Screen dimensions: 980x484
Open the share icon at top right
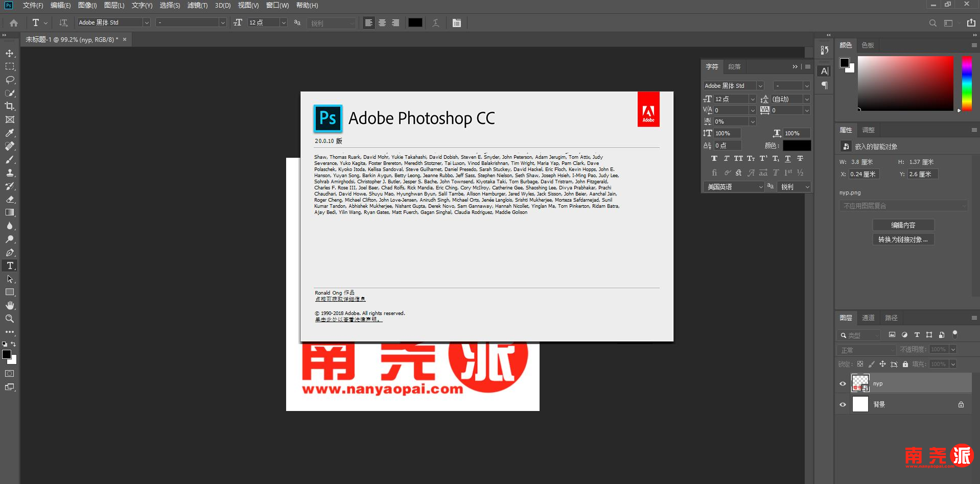pos(971,23)
